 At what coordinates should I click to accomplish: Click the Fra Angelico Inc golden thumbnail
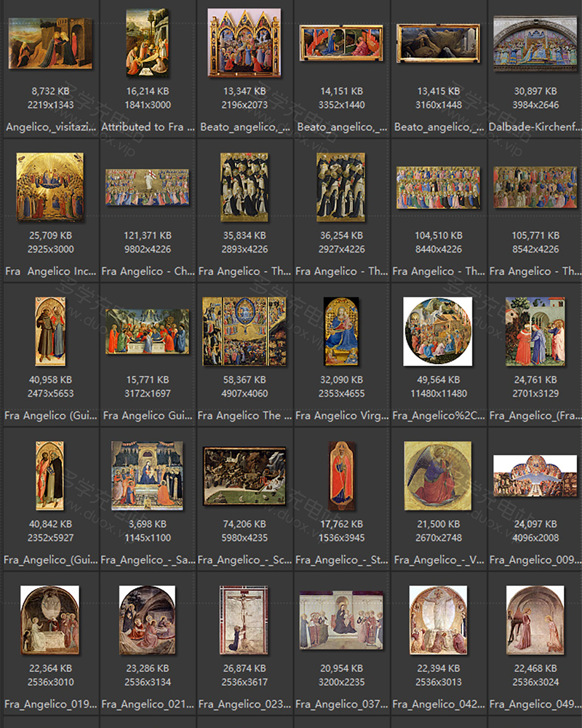[50, 186]
